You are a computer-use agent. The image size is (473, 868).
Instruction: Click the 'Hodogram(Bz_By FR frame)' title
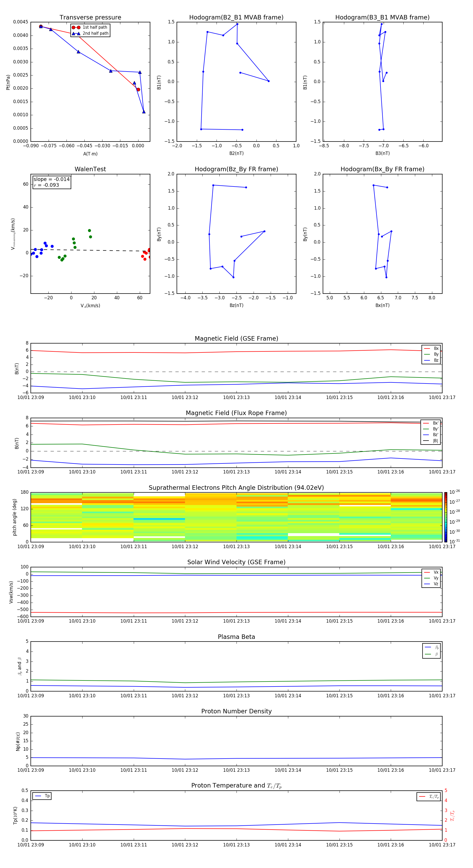[236, 169]
